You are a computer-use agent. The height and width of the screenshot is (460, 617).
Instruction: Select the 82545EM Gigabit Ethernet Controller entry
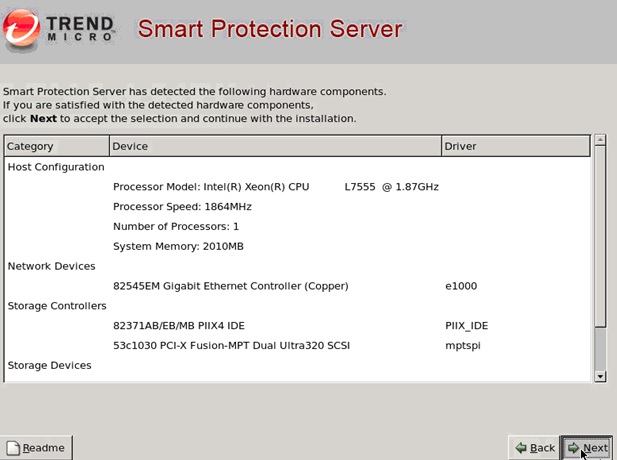coord(230,286)
